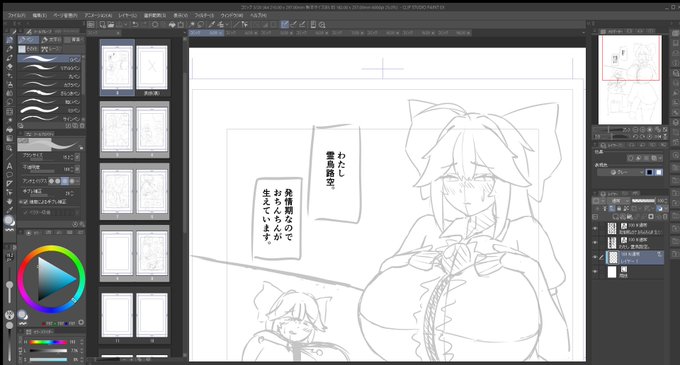Open the 表紙(裏) page thumbnail
Screen dimensions: 680x365
(152, 68)
